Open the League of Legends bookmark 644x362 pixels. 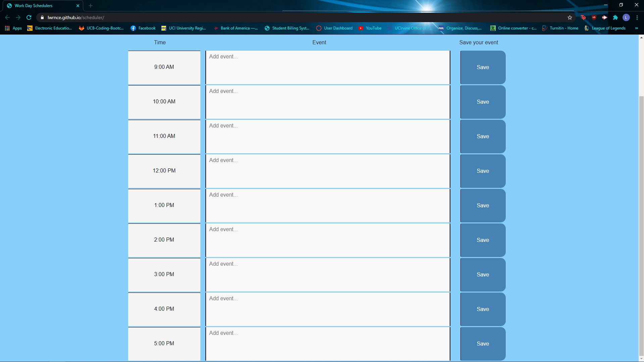tap(605, 28)
